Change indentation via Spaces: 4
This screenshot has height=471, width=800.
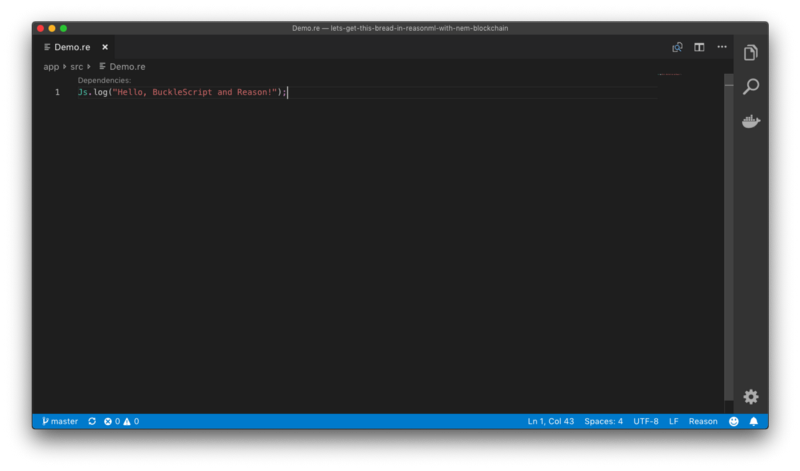click(604, 421)
